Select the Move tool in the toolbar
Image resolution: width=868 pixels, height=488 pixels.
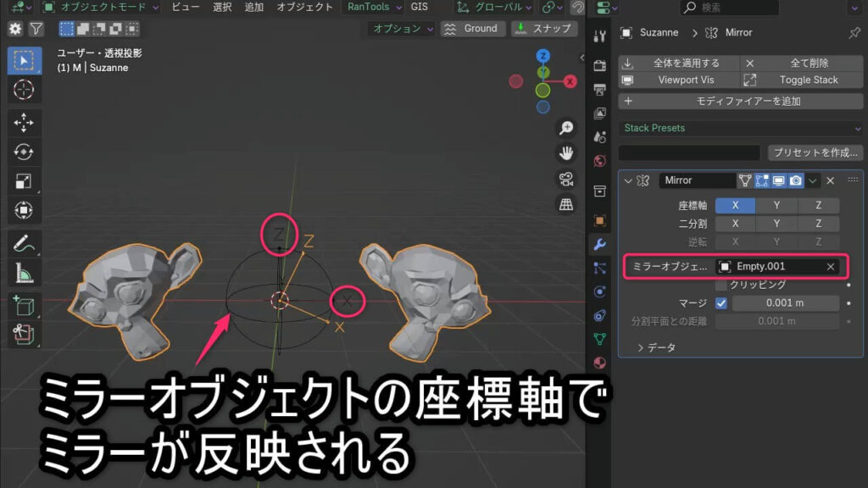(x=24, y=122)
